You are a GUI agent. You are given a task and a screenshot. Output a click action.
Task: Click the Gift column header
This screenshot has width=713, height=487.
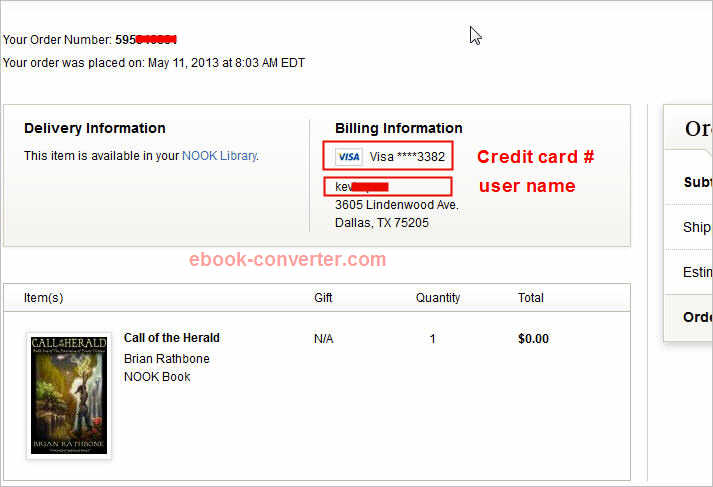[323, 298]
